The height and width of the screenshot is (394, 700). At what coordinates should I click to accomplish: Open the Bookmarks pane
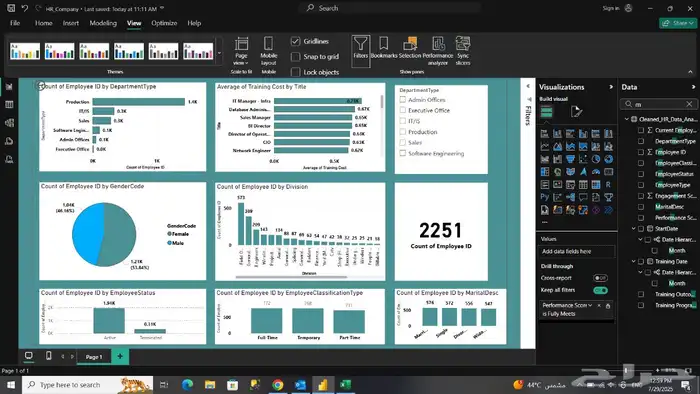pyautogui.click(x=383, y=48)
